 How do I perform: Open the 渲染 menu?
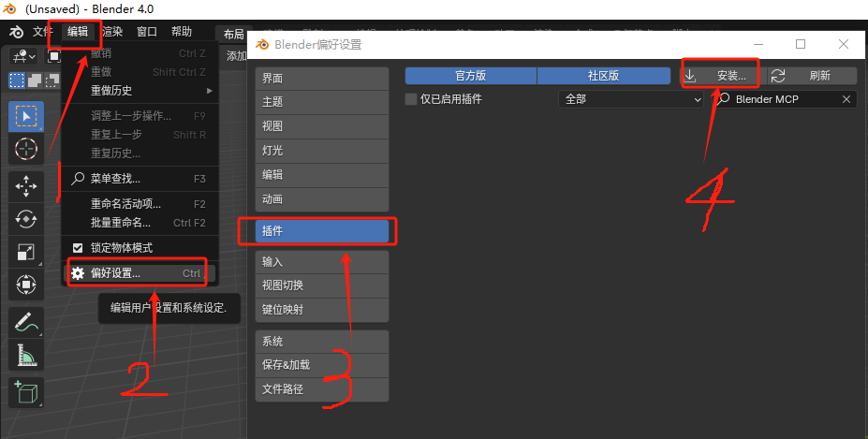111,32
